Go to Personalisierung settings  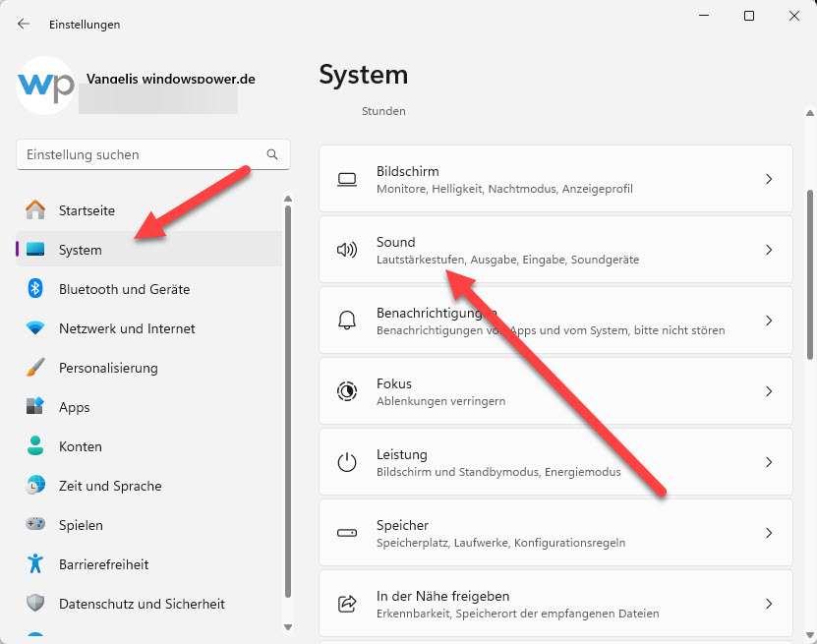click(149, 368)
